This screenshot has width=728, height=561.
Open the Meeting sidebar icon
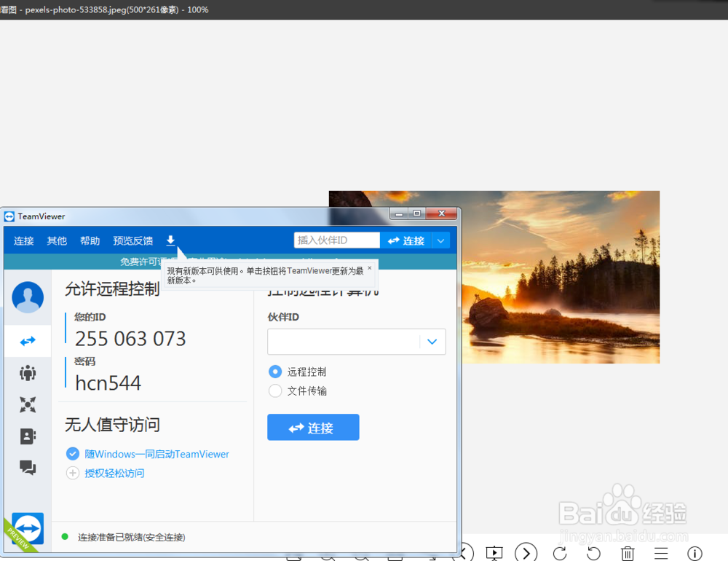pyautogui.click(x=28, y=373)
